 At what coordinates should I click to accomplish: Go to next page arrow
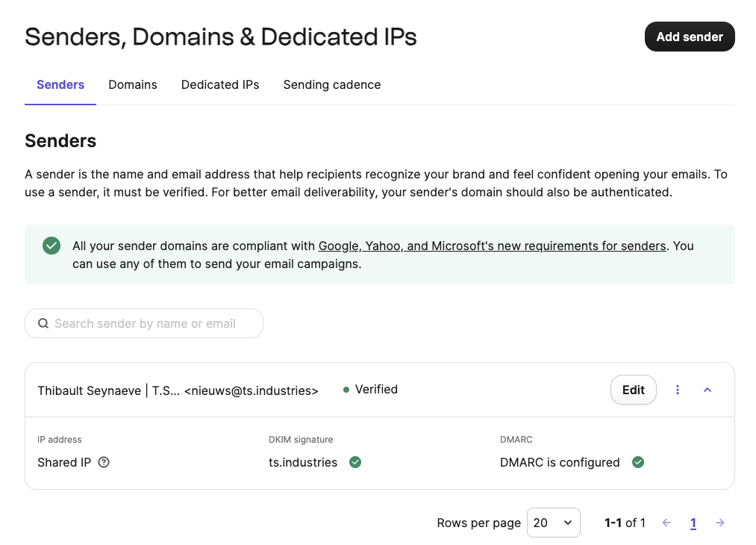click(x=720, y=523)
